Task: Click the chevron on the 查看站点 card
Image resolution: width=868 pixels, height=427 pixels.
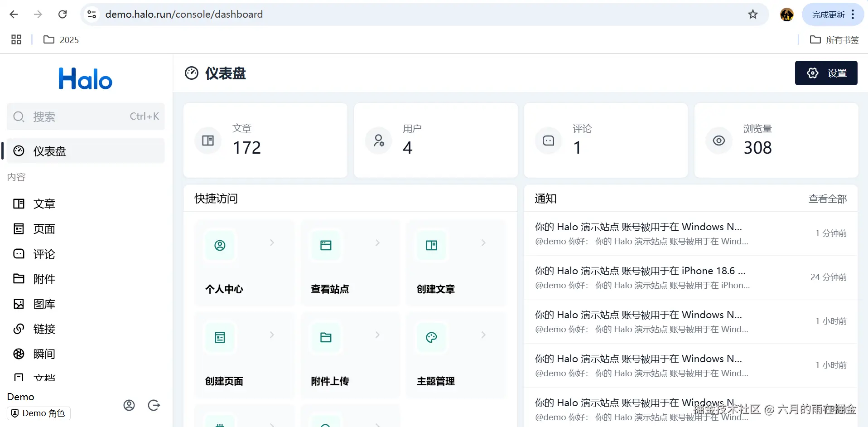Action: (x=377, y=243)
